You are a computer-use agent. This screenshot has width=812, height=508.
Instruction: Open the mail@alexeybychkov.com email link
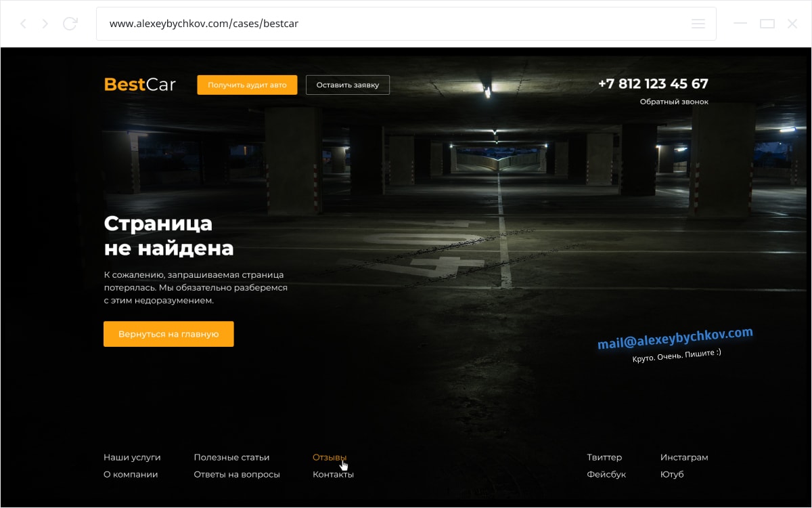tap(675, 338)
